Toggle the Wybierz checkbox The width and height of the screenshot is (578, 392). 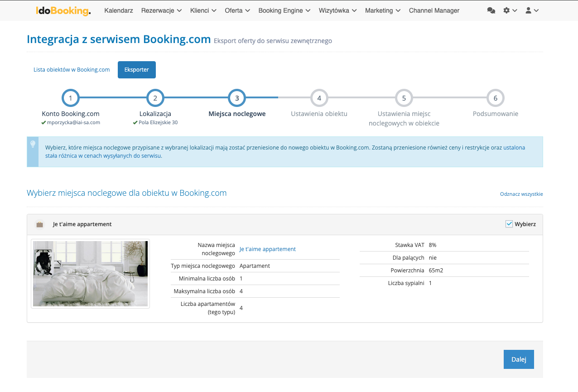[509, 224]
